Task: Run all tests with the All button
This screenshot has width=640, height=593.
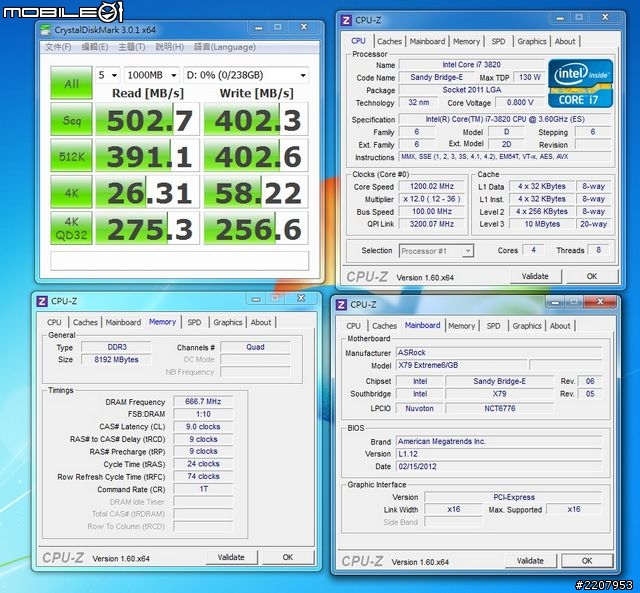Action: [x=71, y=83]
